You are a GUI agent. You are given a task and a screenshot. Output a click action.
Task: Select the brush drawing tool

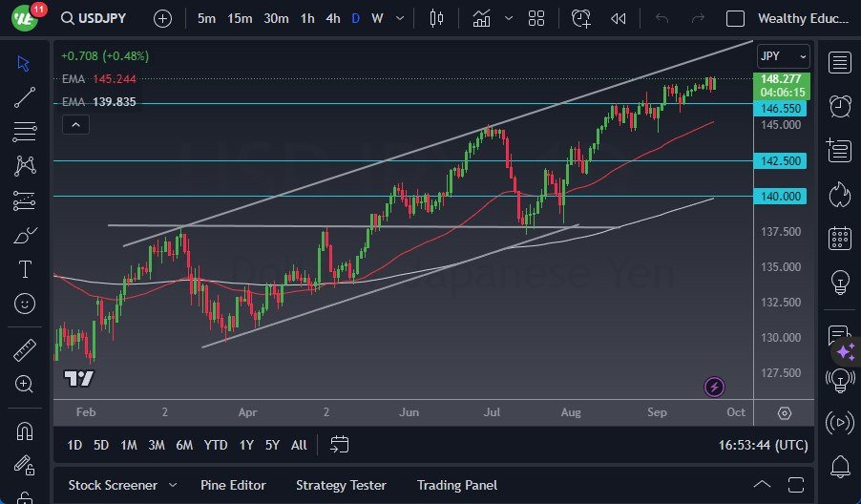pyautogui.click(x=25, y=236)
